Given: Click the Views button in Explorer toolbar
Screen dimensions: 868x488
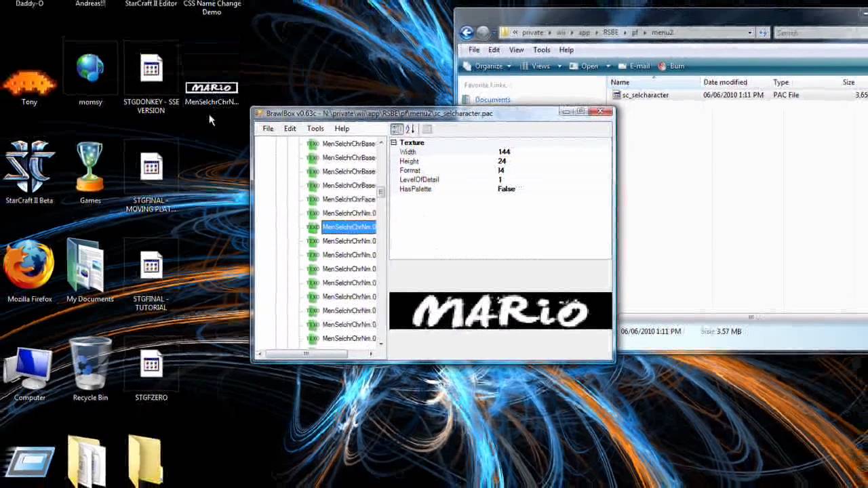Looking at the screenshot, I should tap(536, 66).
